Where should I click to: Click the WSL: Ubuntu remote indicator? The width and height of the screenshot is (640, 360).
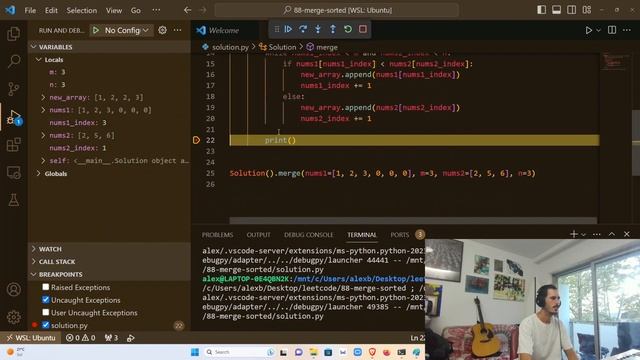point(31,338)
